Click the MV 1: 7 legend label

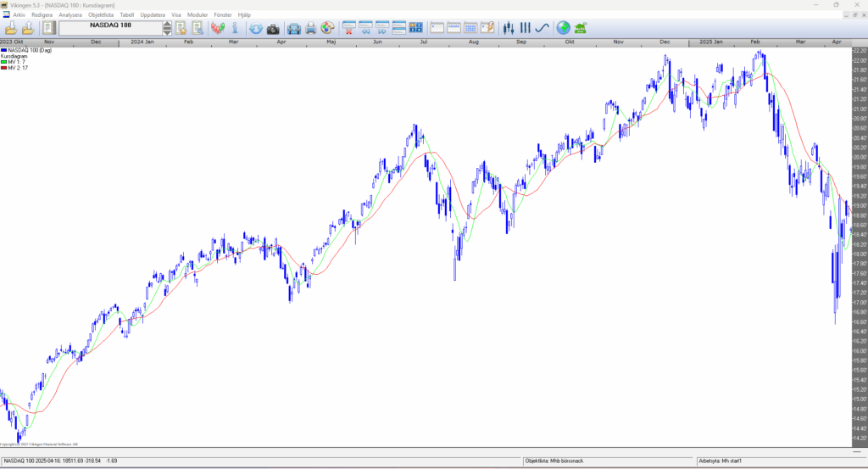pyautogui.click(x=18, y=62)
